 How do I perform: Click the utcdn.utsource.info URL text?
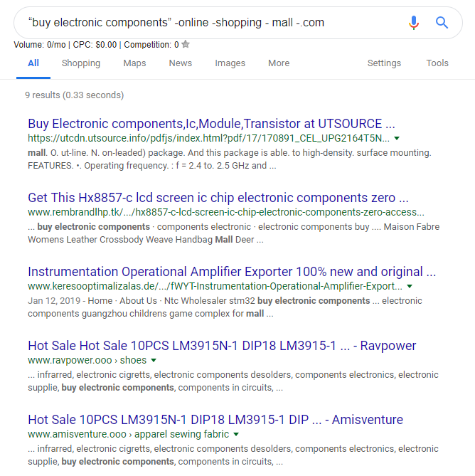click(x=208, y=139)
